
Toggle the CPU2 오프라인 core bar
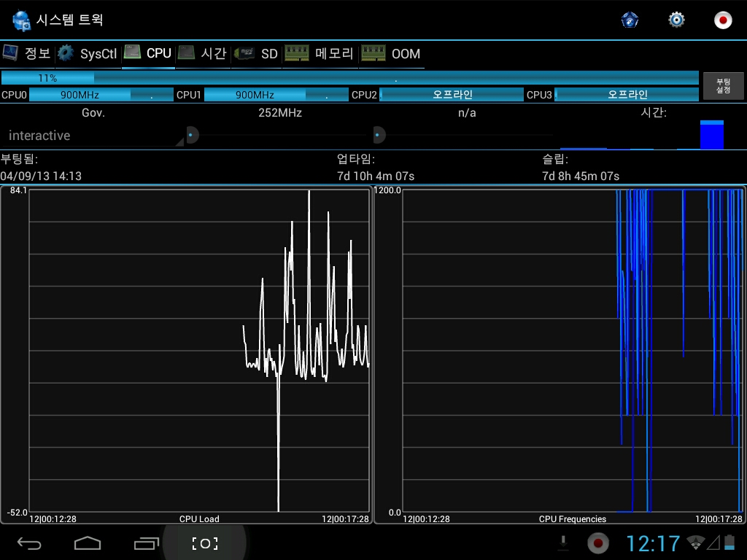(452, 95)
